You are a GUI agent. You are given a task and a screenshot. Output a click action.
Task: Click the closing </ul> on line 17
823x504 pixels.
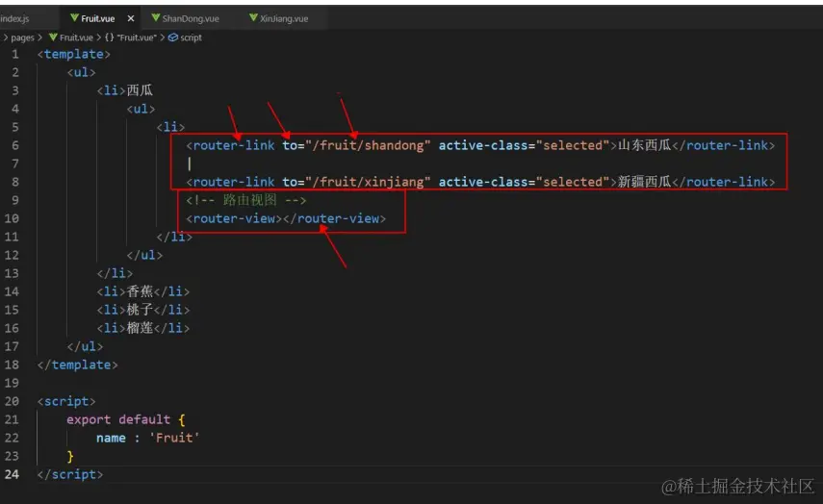click(85, 346)
